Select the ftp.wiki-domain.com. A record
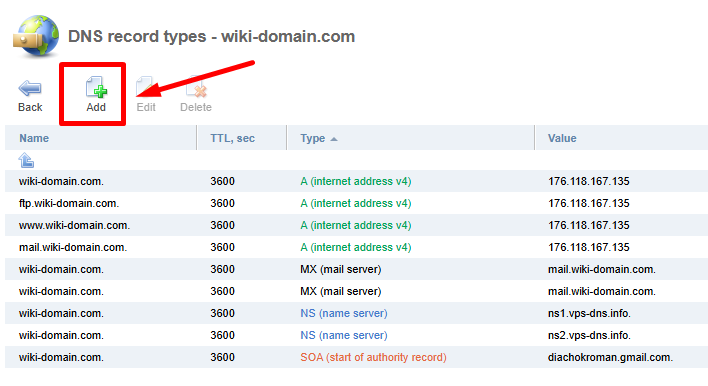 coord(356,203)
